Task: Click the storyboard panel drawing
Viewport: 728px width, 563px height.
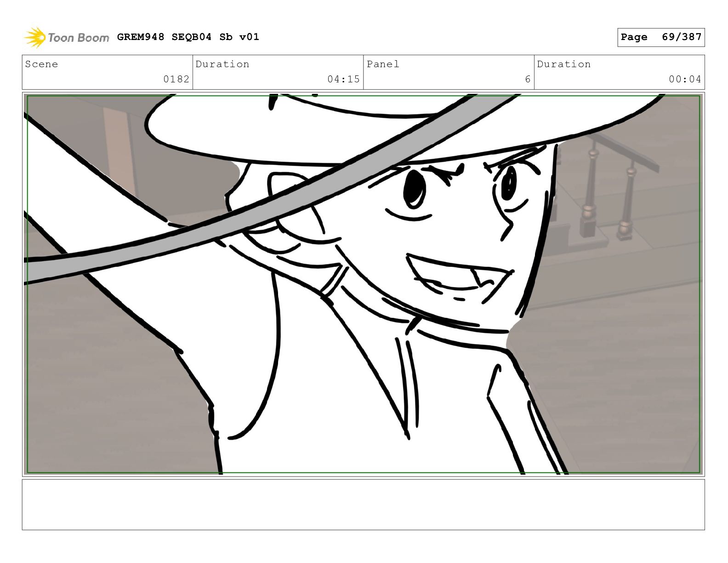Action: pyautogui.click(x=363, y=284)
